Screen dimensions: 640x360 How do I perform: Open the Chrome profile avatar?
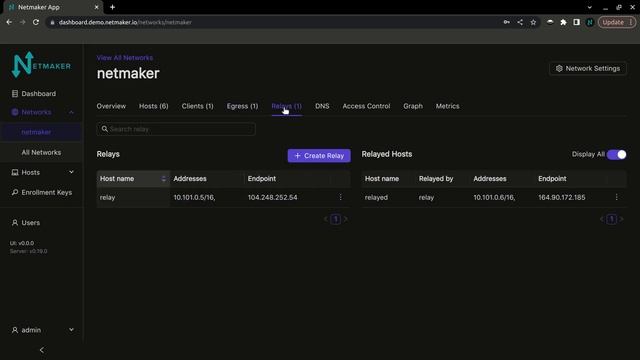(x=590, y=22)
